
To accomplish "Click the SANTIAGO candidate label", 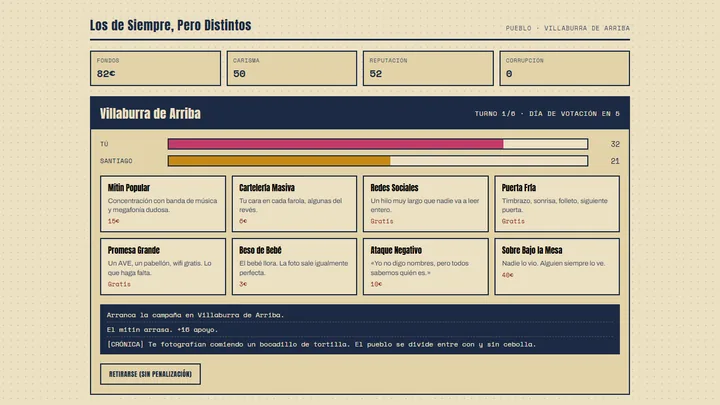I will point(116,161).
